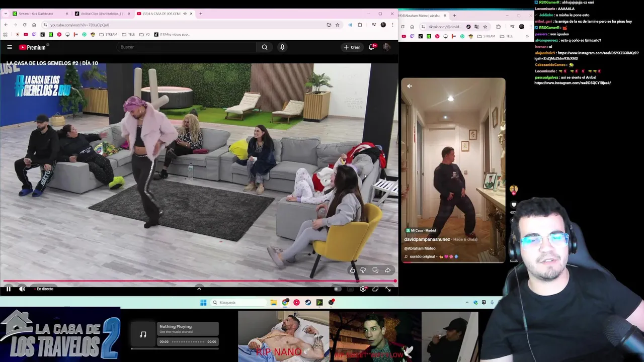The width and height of the screenshot is (644, 362).
Task: Open Chrome three-dot menu in YouTube window
Action: click(392, 25)
